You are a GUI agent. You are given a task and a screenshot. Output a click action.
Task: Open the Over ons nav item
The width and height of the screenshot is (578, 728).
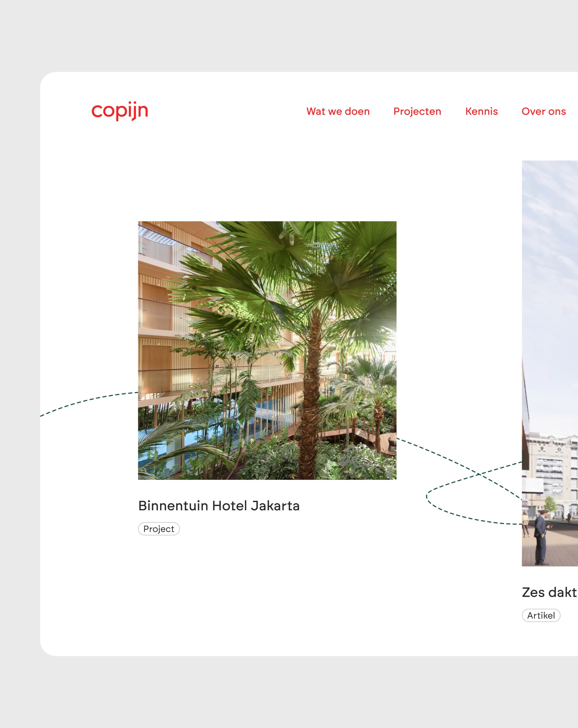(x=543, y=111)
